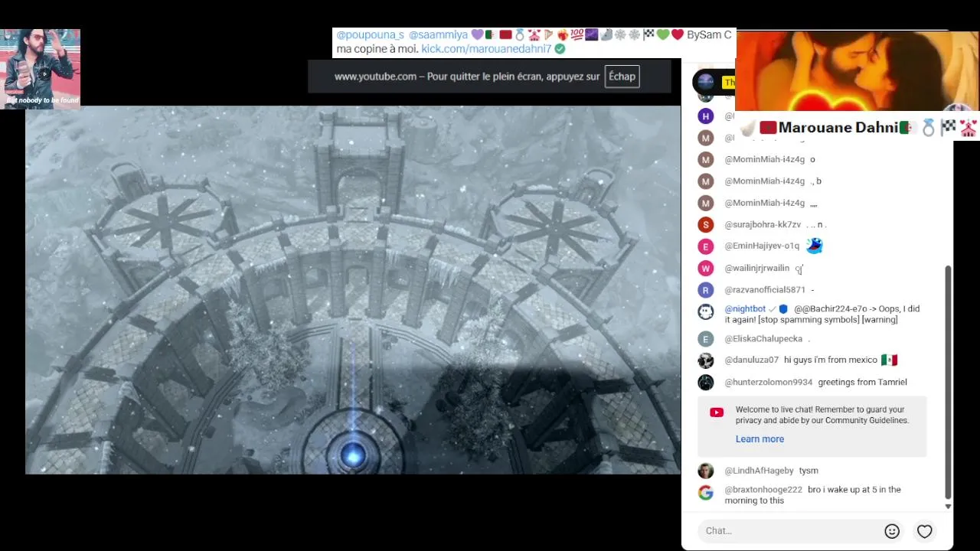Click the @saammiya mention
The width and height of the screenshot is (980, 551).
click(x=438, y=35)
